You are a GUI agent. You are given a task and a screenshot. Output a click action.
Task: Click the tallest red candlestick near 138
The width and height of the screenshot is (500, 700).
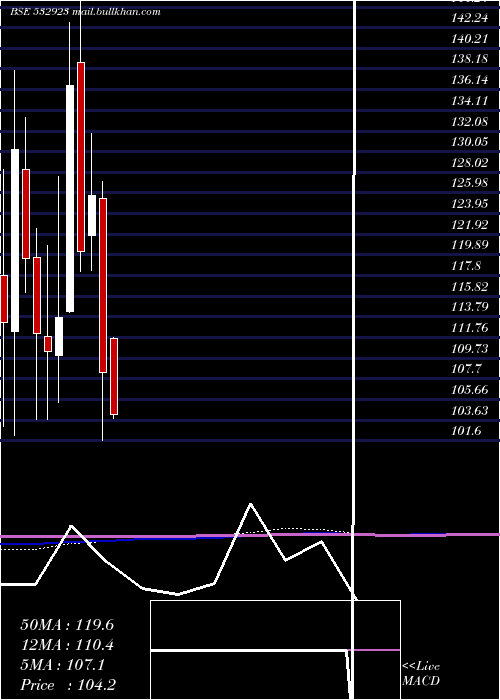pyautogui.click(x=81, y=157)
